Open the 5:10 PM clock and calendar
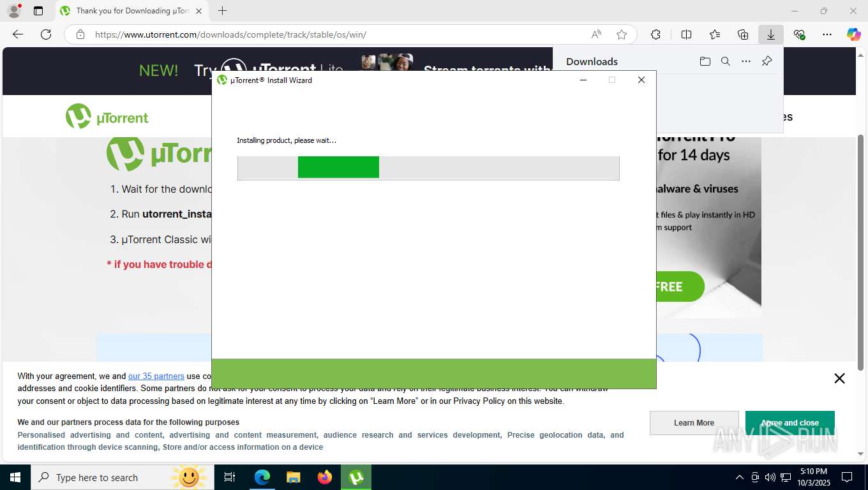The width and height of the screenshot is (868, 490). click(x=813, y=477)
